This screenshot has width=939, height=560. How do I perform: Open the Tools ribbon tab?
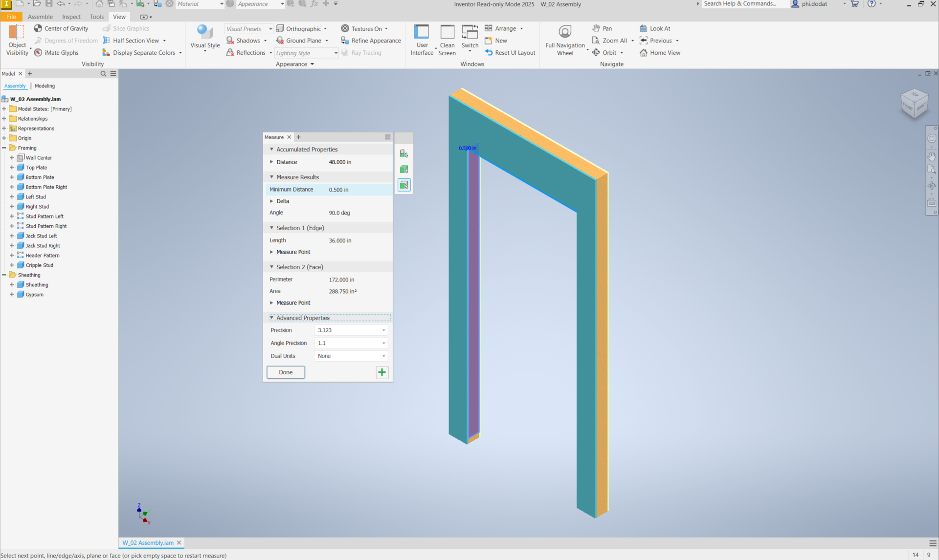click(x=97, y=17)
